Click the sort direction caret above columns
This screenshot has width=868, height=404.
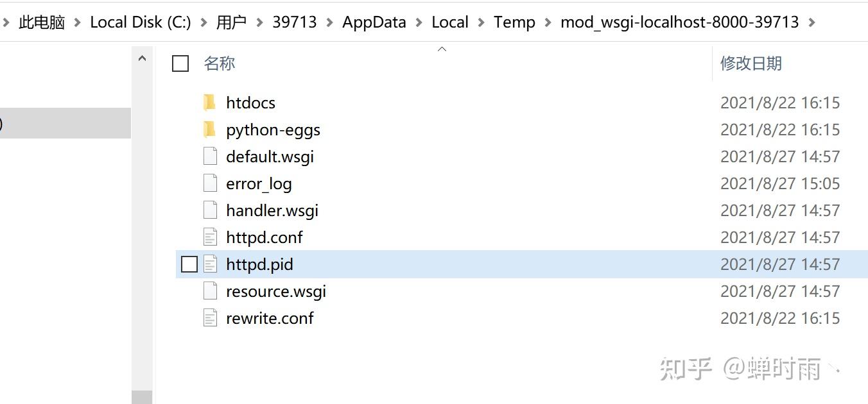pyautogui.click(x=442, y=48)
